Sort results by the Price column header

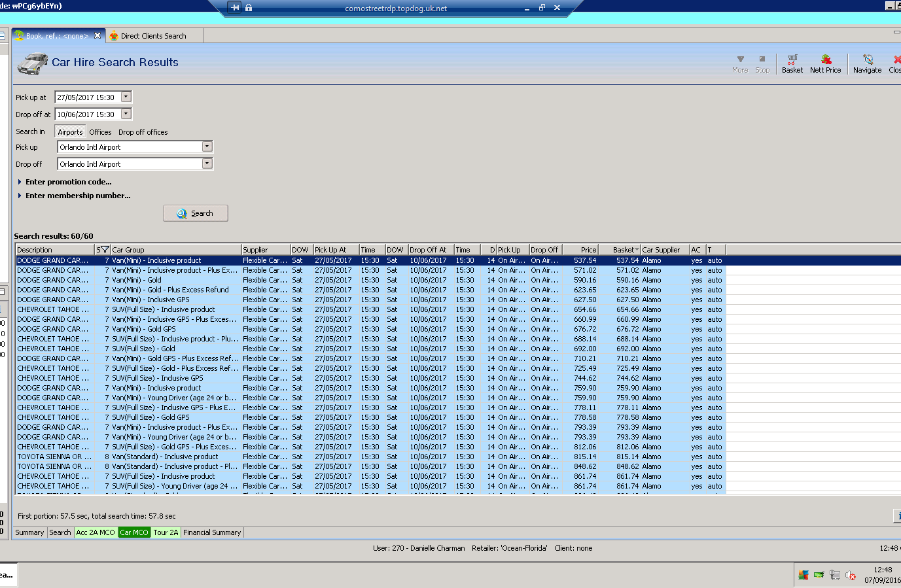point(580,250)
